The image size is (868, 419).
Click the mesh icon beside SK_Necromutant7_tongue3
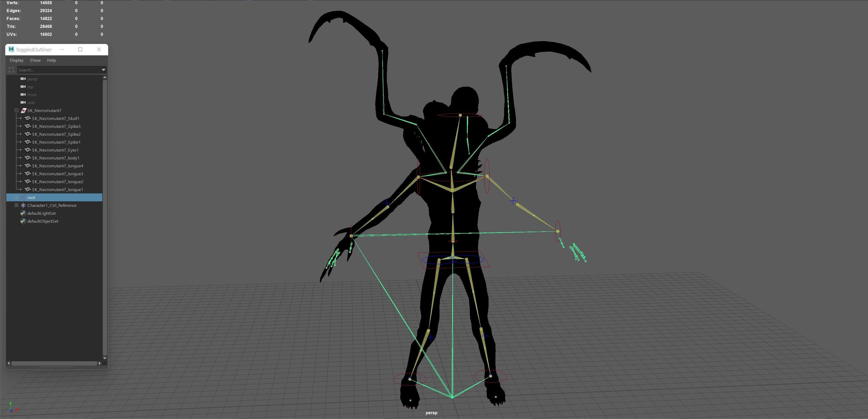click(x=28, y=174)
